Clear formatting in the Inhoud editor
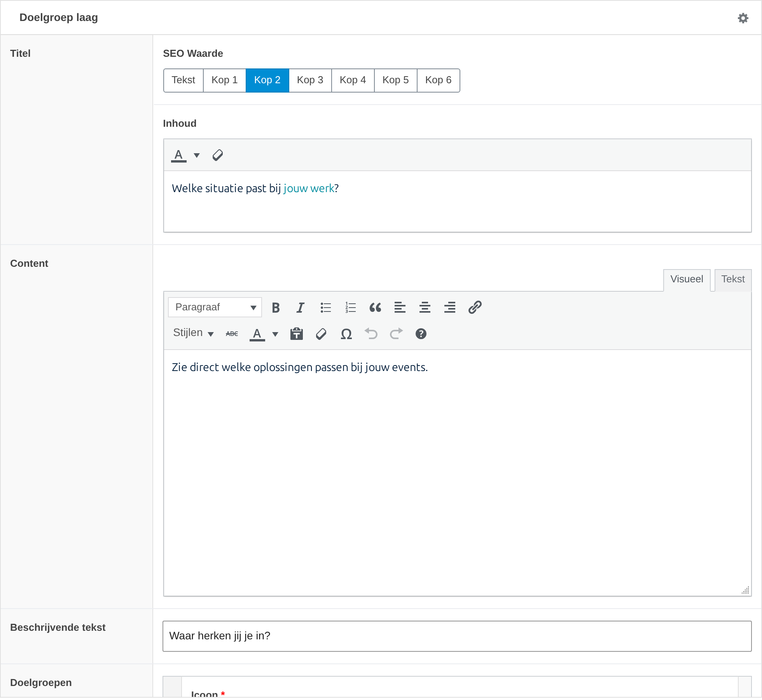The image size is (762, 700). (x=218, y=155)
